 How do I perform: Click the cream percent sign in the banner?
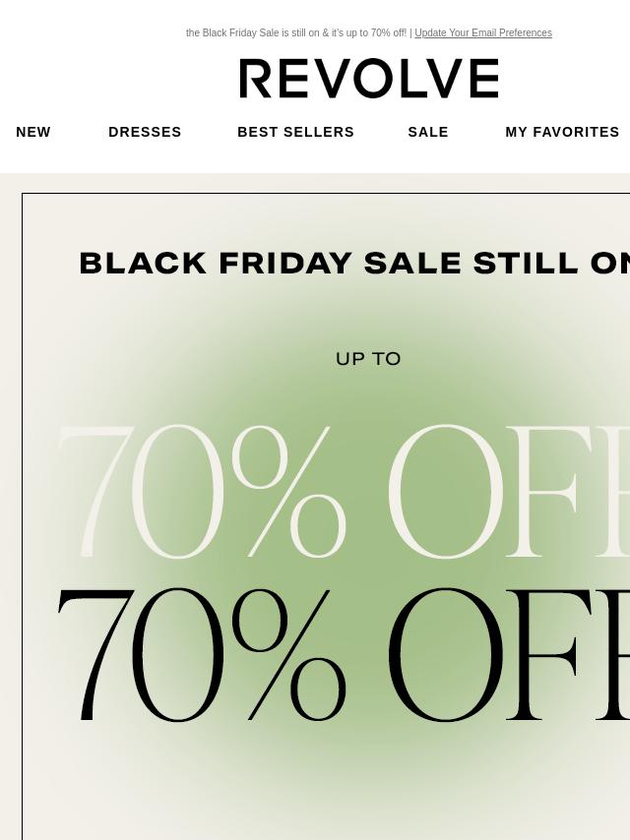click(x=288, y=491)
